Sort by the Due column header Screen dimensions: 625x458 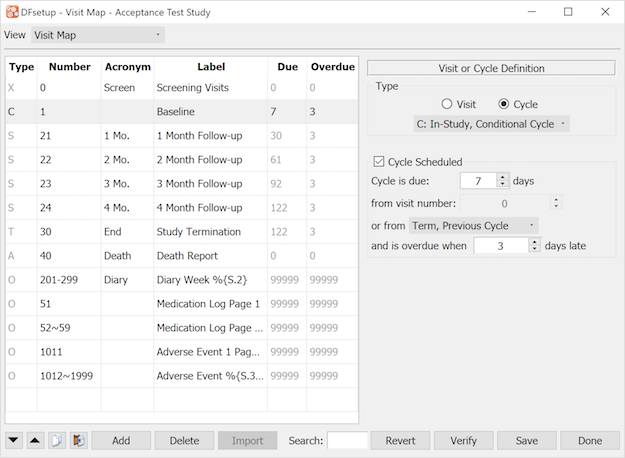pyautogui.click(x=287, y=67)
